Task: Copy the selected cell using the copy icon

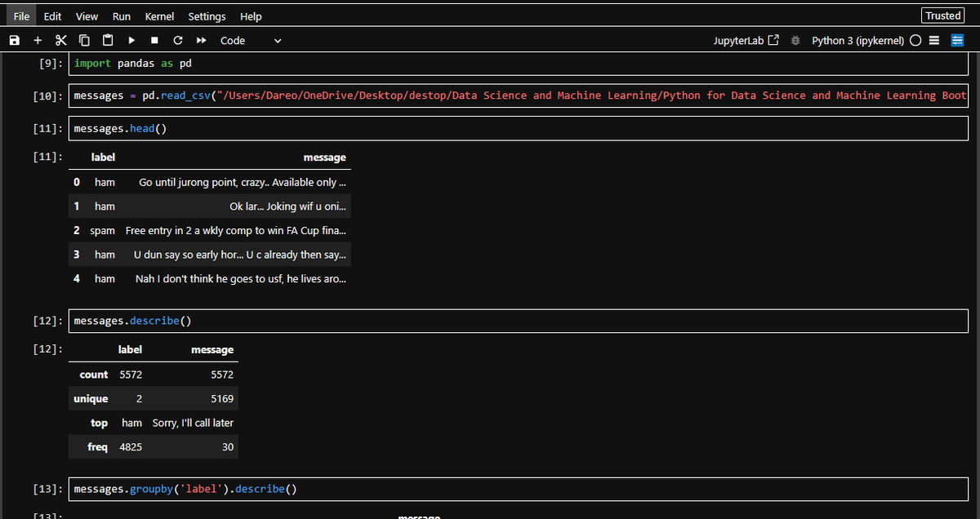Action: point(84,40)
